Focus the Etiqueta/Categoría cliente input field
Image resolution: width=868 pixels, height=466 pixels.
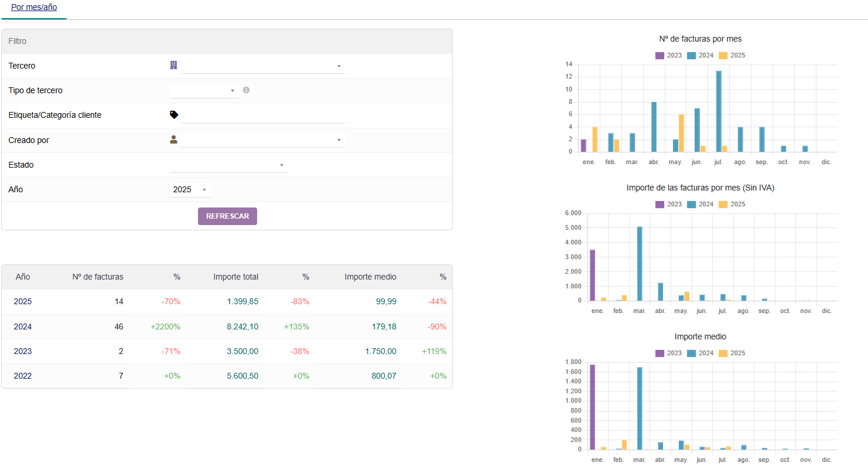click(263, 115)
